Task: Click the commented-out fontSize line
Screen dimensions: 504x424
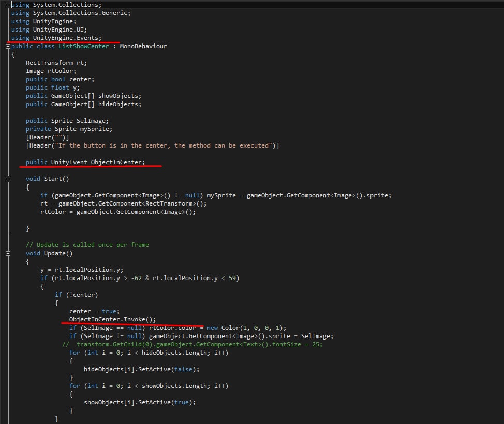Action: (x=192, y=345)
